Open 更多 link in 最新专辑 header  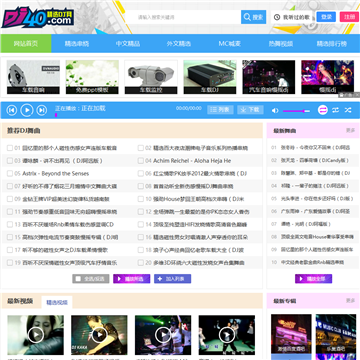351,301
